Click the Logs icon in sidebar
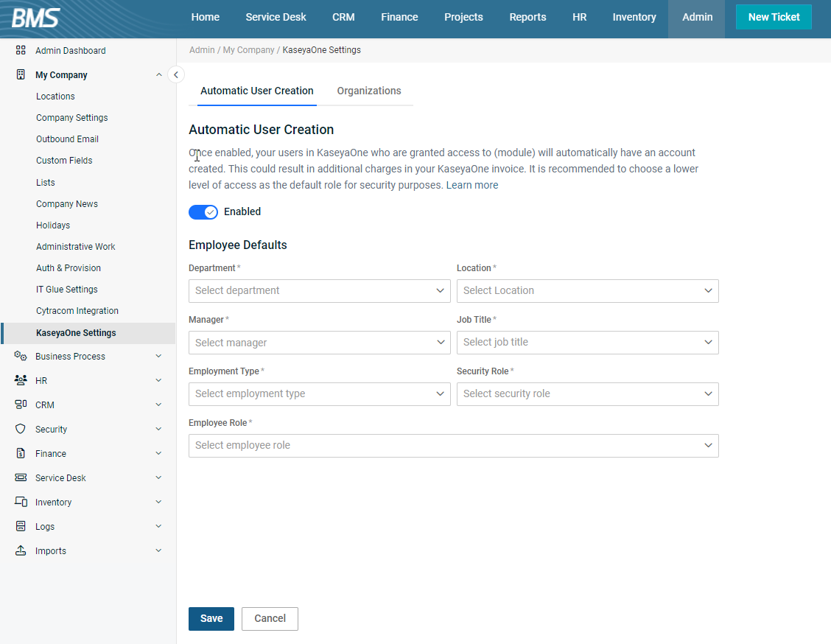Viewport: 831px width, 644px height. 21,526
